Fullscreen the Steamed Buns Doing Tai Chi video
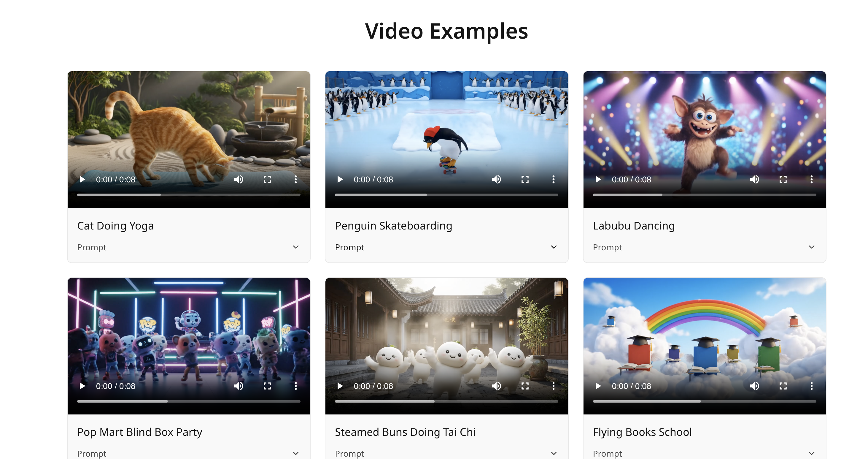Image resolution: width=868 pixels, height=459 pixels. click(x=525, y=386)
